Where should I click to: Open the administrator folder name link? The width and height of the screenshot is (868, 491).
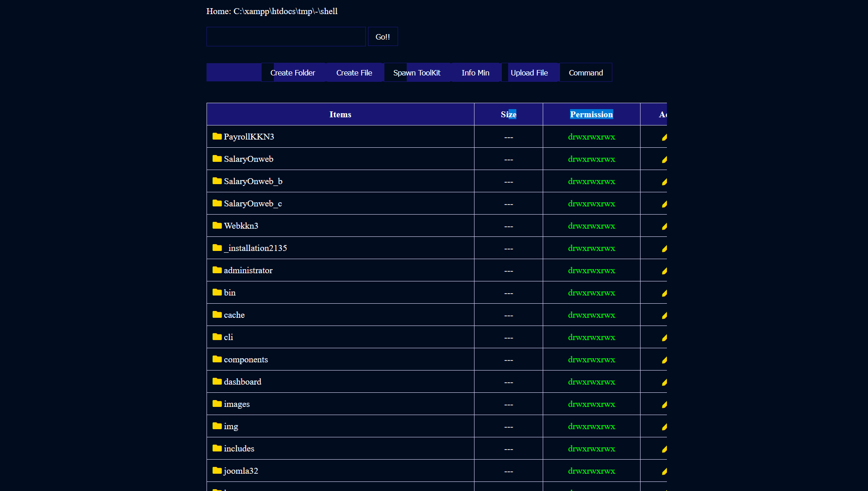click(248, 271)
